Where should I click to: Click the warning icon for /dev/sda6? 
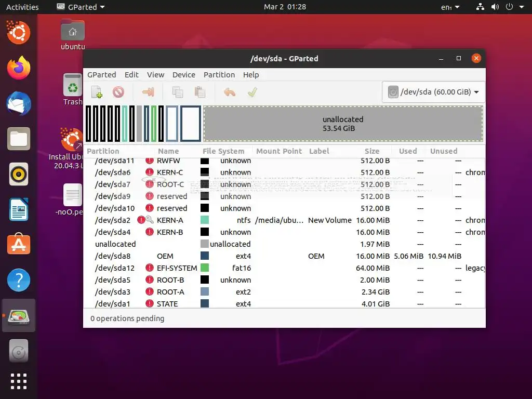(x=149, y=172)
